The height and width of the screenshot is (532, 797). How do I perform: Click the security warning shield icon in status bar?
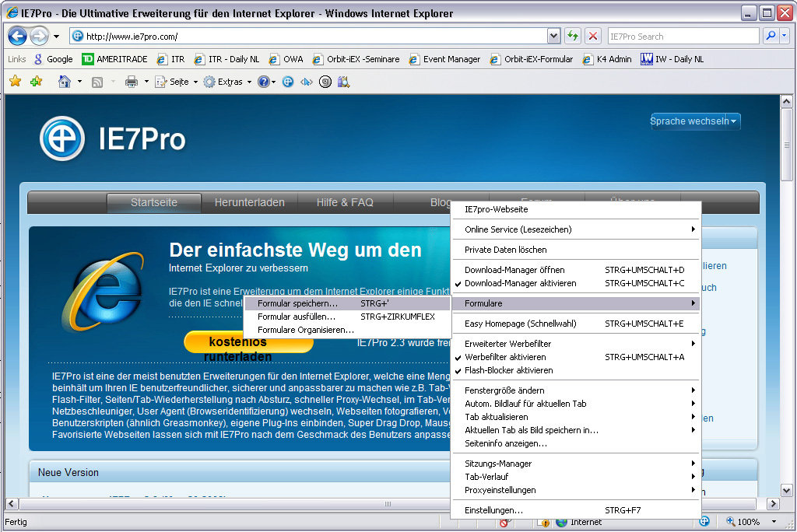[x=544, y=523]
